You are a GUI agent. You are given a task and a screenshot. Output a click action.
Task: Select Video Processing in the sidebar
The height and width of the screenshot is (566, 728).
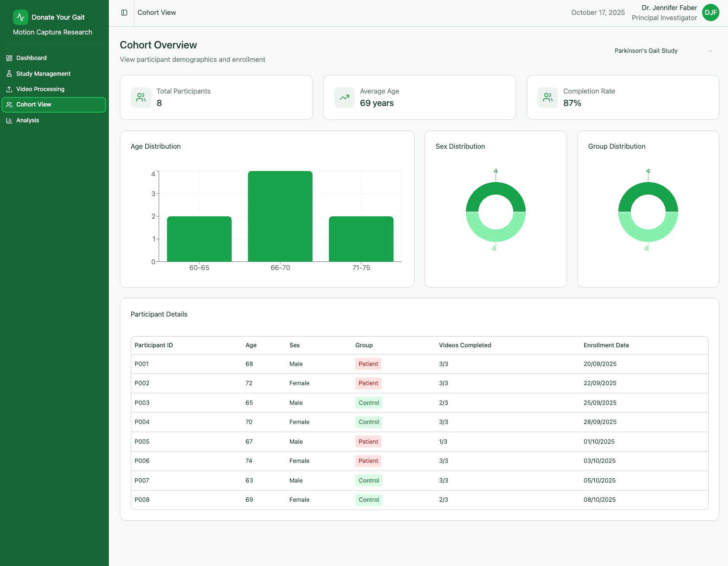pos(40,89)
